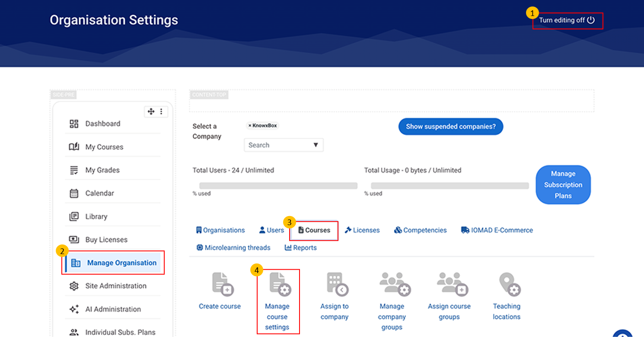The image size is (644, 337).
Task: Click the Manage Subscription Plans button
Action: click(x=563, y=184)
